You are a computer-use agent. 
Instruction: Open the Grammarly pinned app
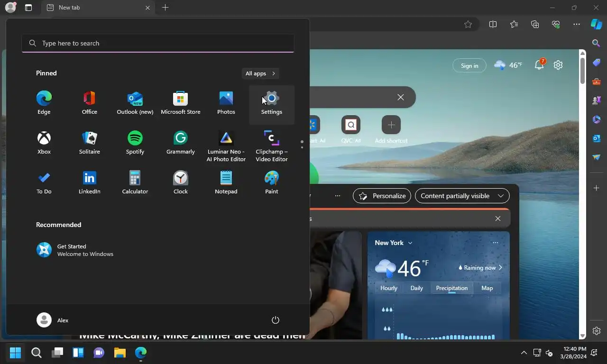tap(181, 144)
